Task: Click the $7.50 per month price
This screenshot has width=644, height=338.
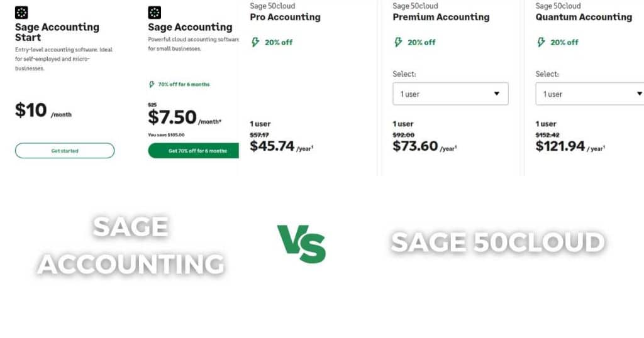Action: (184, 117)
